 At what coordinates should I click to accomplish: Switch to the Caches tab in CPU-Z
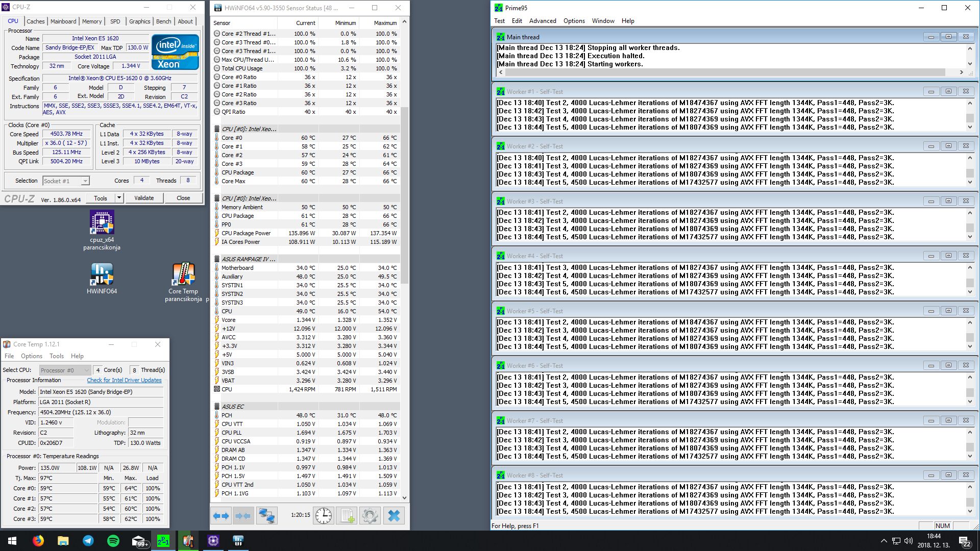(x=36, y=21)
